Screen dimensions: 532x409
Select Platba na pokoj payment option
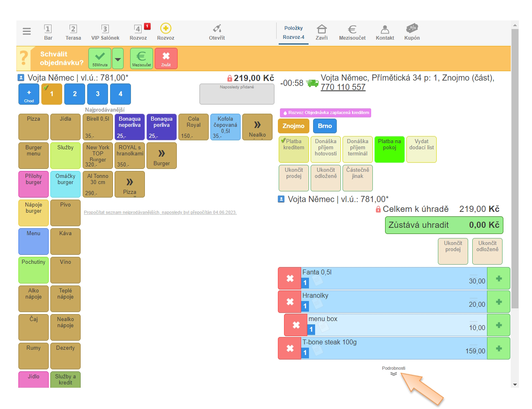click(x=389, y=149)
